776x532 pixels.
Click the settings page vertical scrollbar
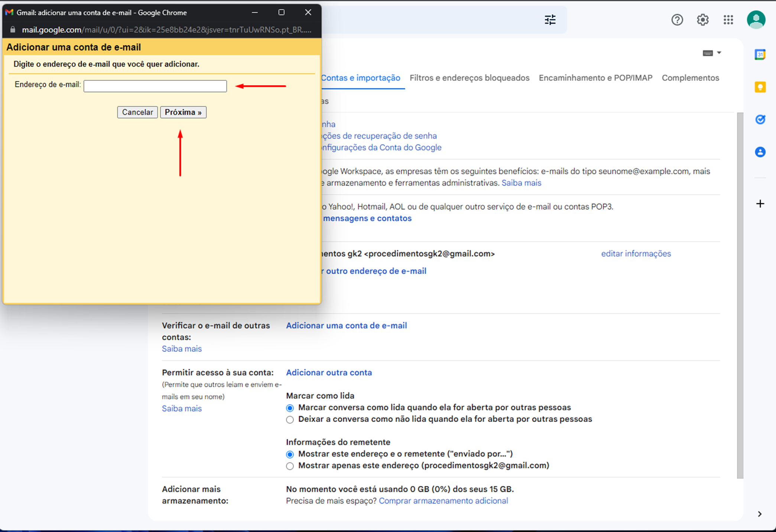[x=740, y=295]
